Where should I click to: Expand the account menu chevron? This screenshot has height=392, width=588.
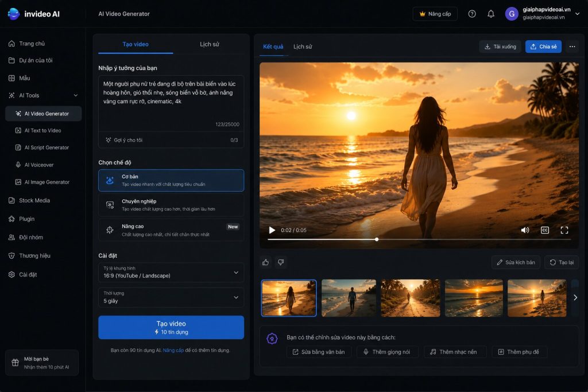(578, 14)
